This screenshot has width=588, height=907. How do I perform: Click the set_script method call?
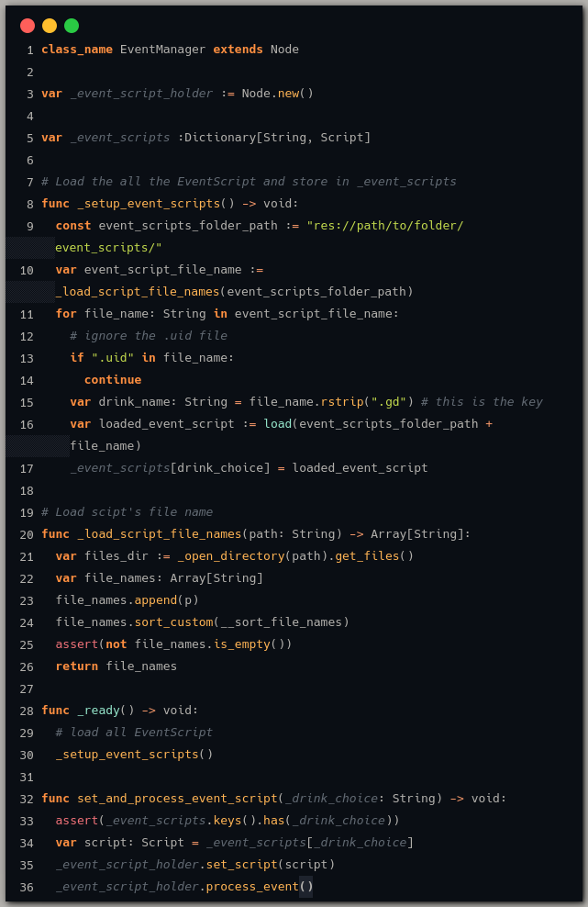click(x=241, y=865)
